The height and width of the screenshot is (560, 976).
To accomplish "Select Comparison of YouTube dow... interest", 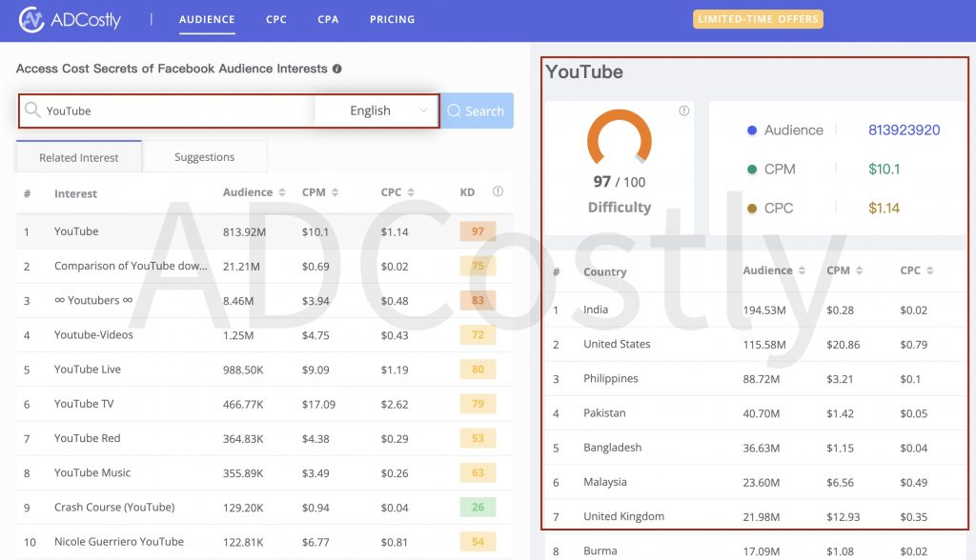I will [x=265, y=267].
